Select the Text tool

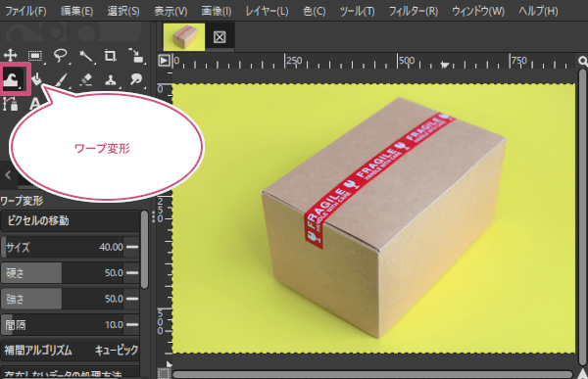coord(35,104)
